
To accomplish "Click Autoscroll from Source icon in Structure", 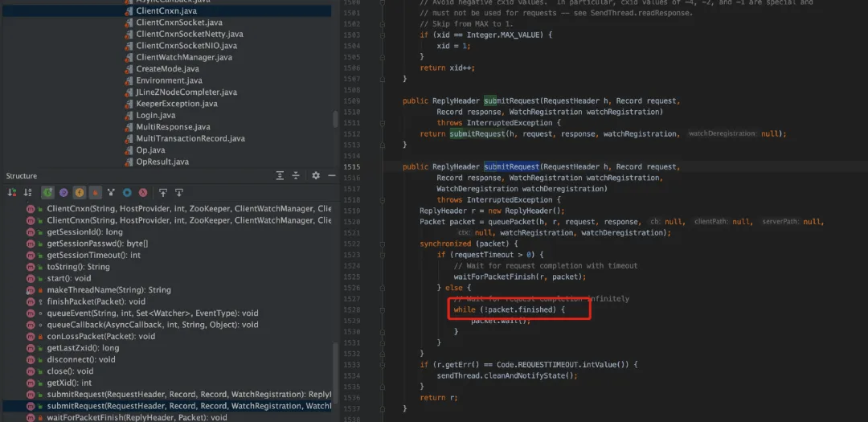I will point(178,193).
